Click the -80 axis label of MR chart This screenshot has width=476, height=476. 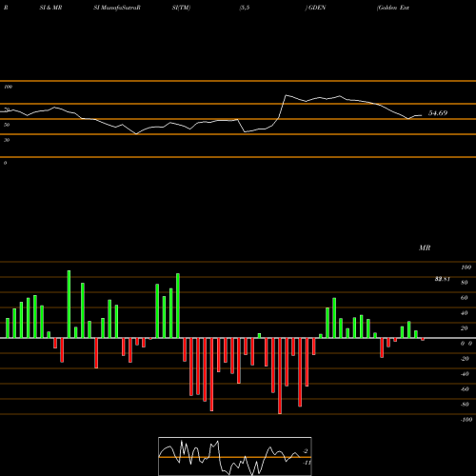click(x=465, y=405)
